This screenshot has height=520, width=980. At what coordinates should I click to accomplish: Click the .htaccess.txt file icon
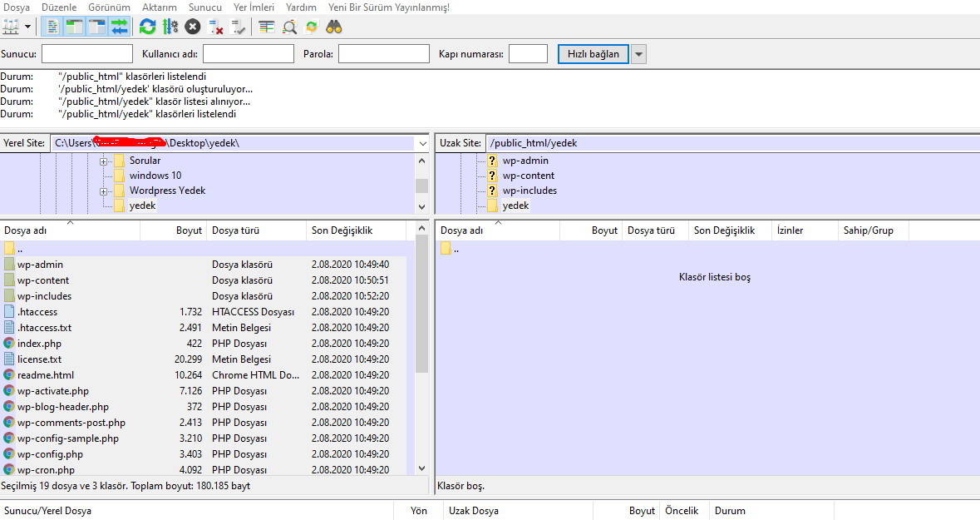9,327
